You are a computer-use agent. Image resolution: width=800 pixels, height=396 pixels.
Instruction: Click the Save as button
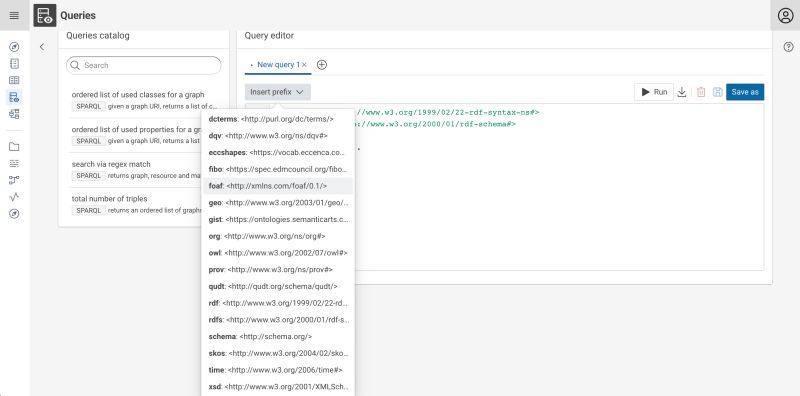[745, 92]
